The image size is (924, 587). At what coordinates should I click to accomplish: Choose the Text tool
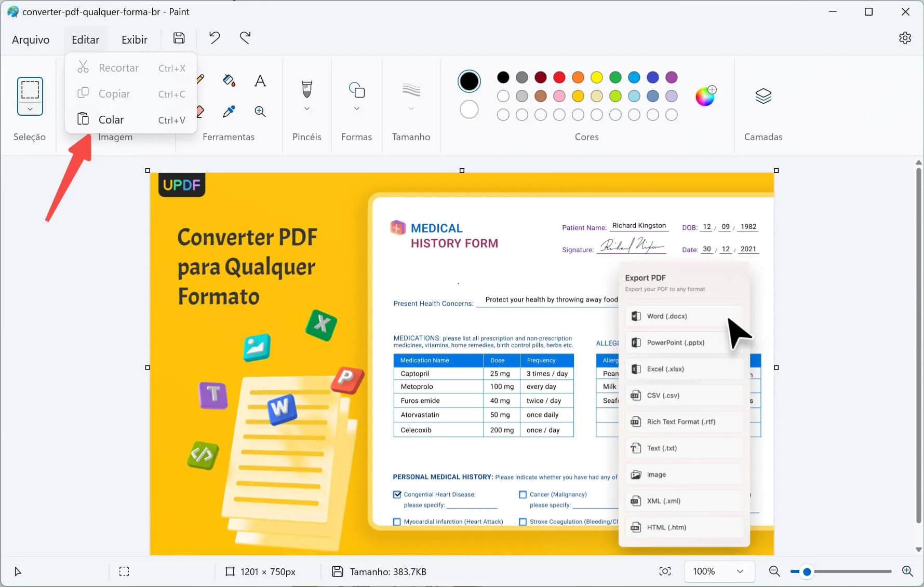pyautogui.click(x=260, y=80)
